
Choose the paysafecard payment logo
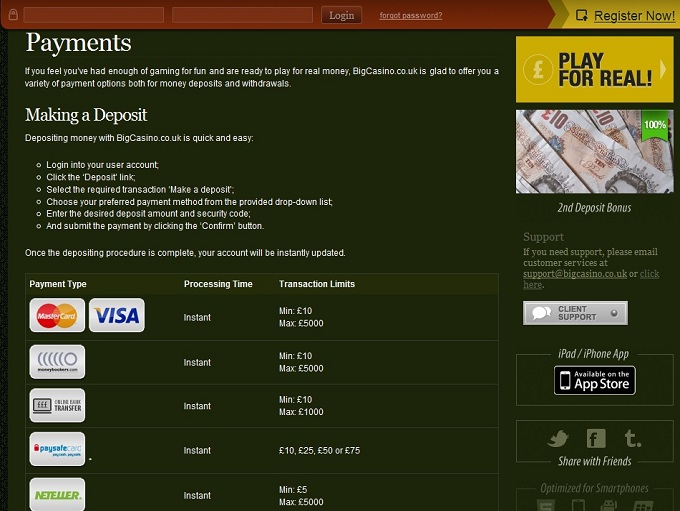57,450
